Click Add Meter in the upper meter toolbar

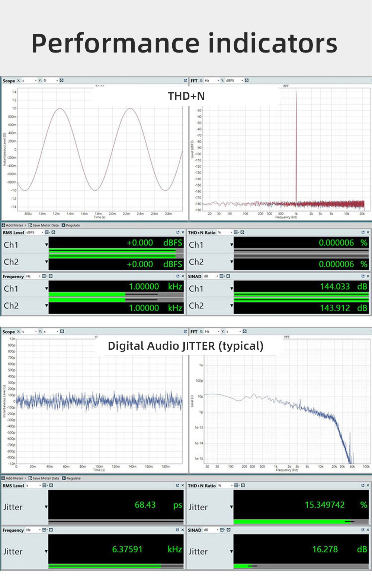13,225
